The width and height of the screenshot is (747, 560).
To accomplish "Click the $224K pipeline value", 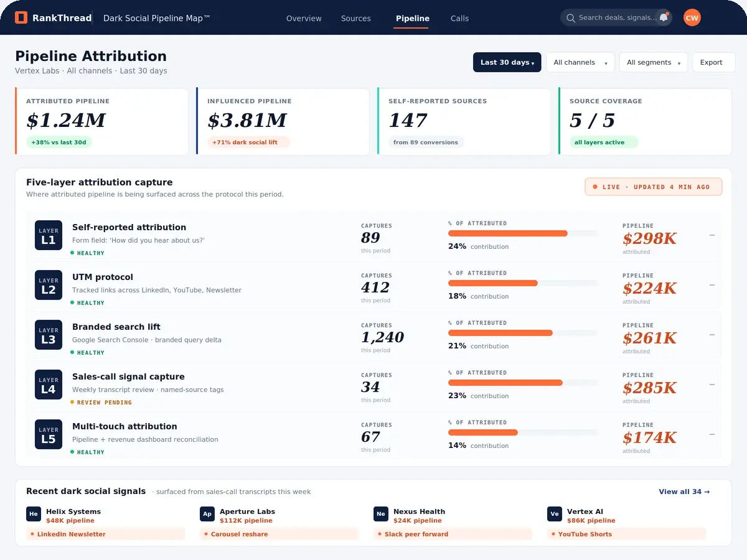I will 649,288.
